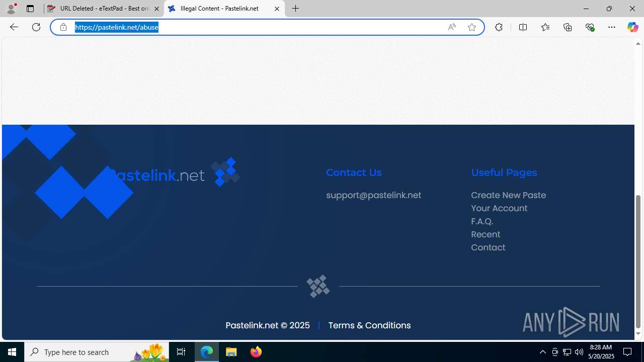Email support@pastelink.net link
Viewport: 644px width, 362px height.
[x=373, y=195]
